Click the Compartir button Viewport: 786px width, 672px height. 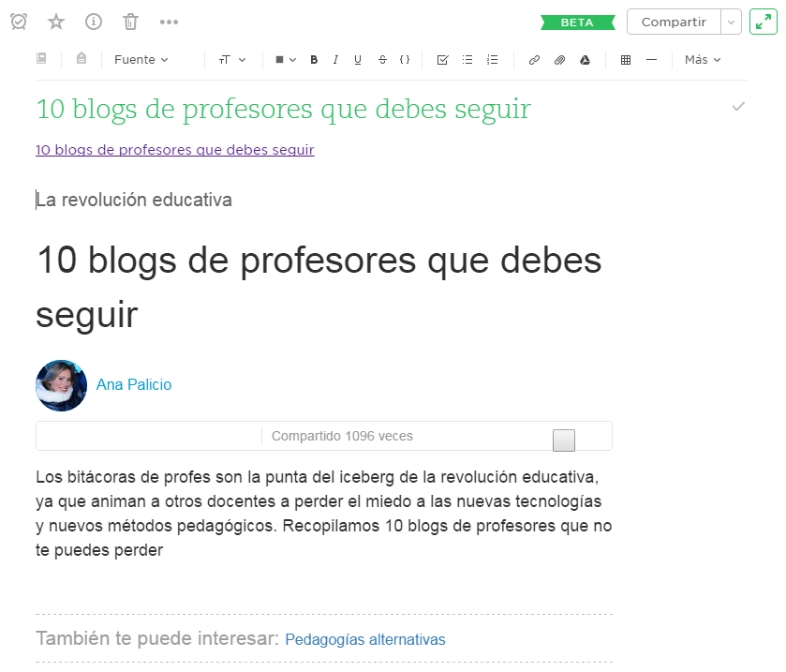coord(674,22)
